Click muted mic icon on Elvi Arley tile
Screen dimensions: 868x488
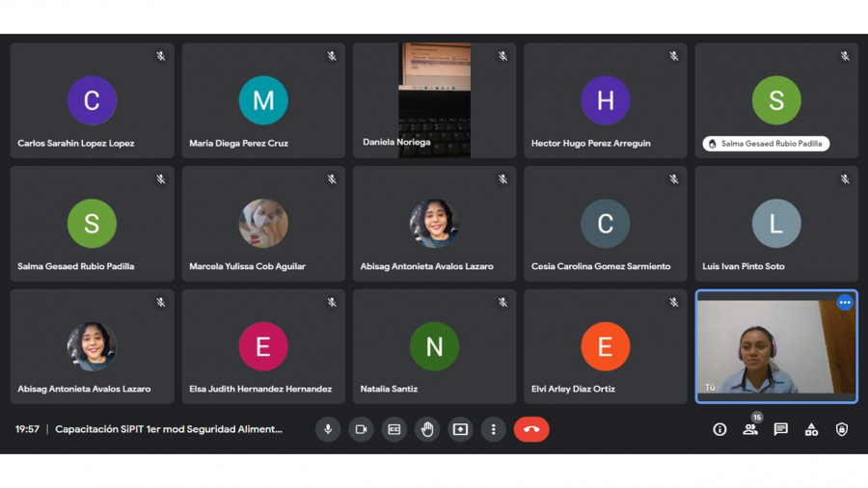(x=674, y=303)
